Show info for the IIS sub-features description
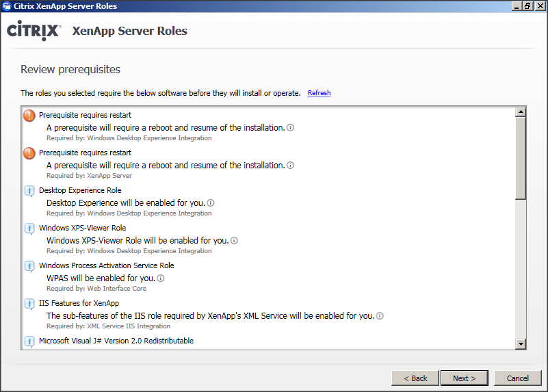Viewport: 548px width, 392px height. [x=380, y=316]
